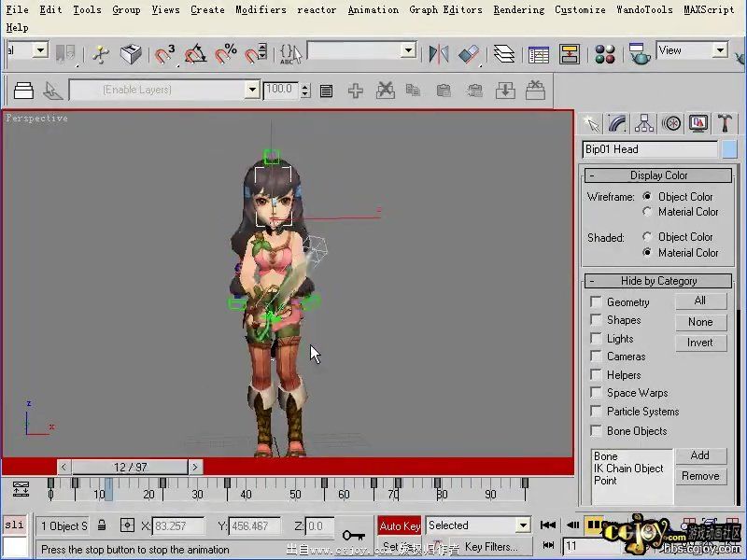
Task: Toggle the Spinner Snap tool
Action: point(255,54)
